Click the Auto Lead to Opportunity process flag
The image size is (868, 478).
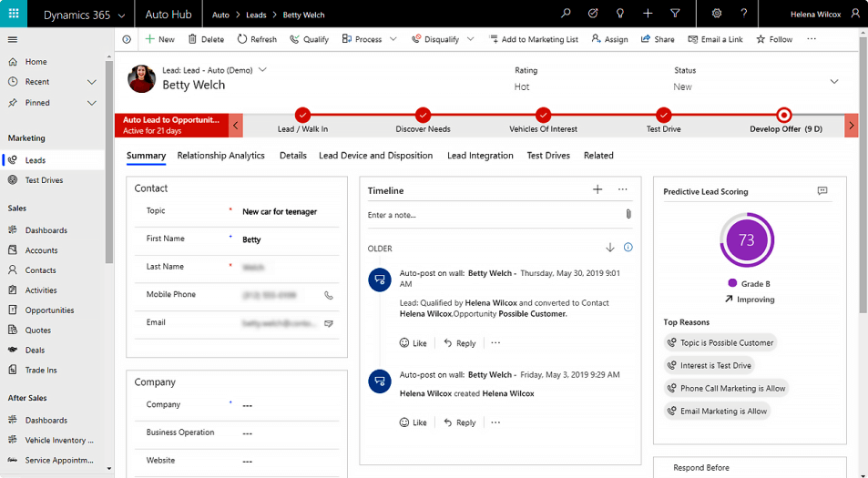pos(171,125)
